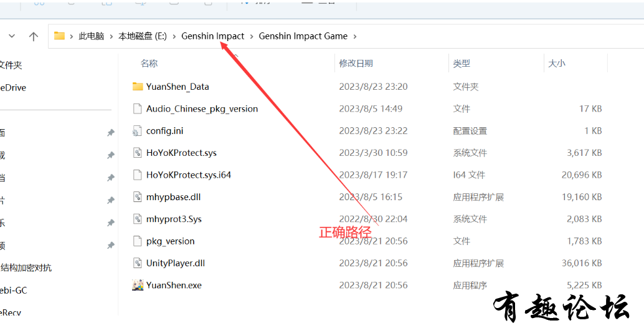This screenshot has height=328, width=644.
Task: Select the HoYoKProtect.sys.i64 file icon
Action: (137, 175)
